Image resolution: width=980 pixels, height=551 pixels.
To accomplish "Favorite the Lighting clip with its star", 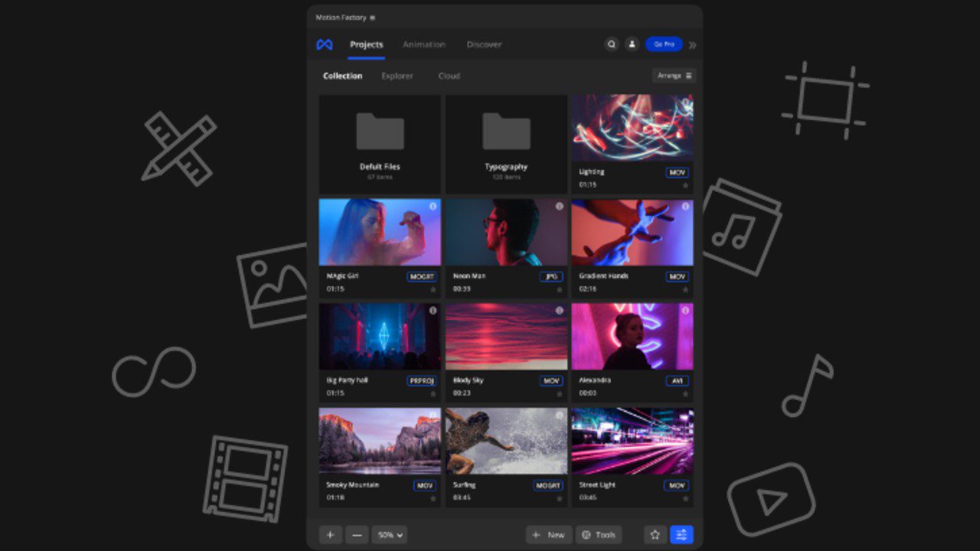I will click(685, 185).
